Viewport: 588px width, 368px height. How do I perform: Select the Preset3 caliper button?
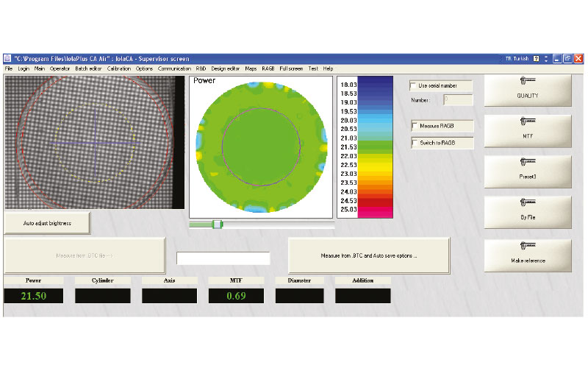tap(527, 171)
